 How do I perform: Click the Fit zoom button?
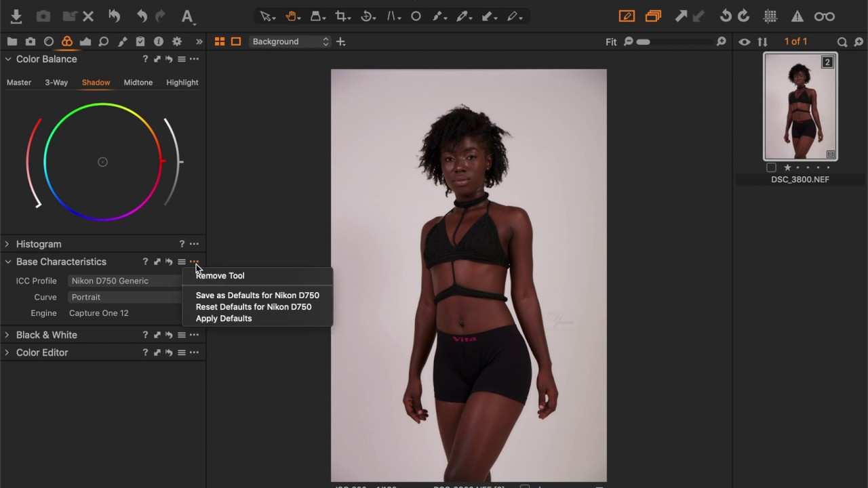pos(611,42)
